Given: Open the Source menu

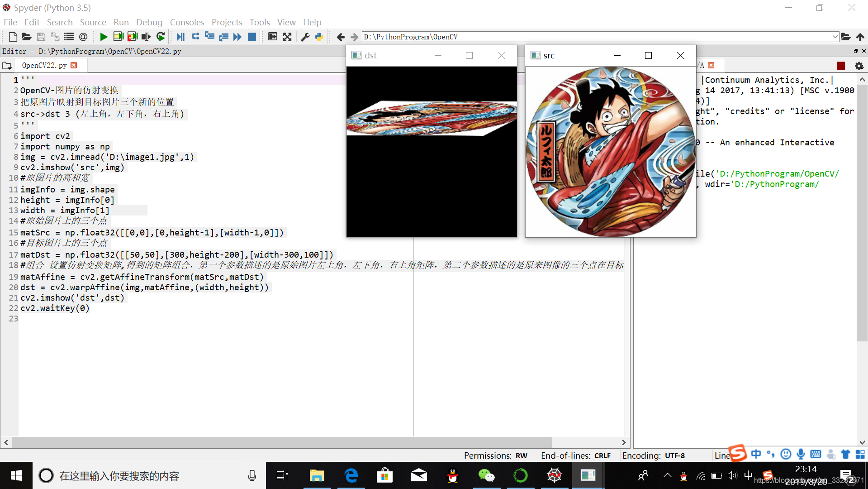Looking at the screenshot, I should point(93,22).
